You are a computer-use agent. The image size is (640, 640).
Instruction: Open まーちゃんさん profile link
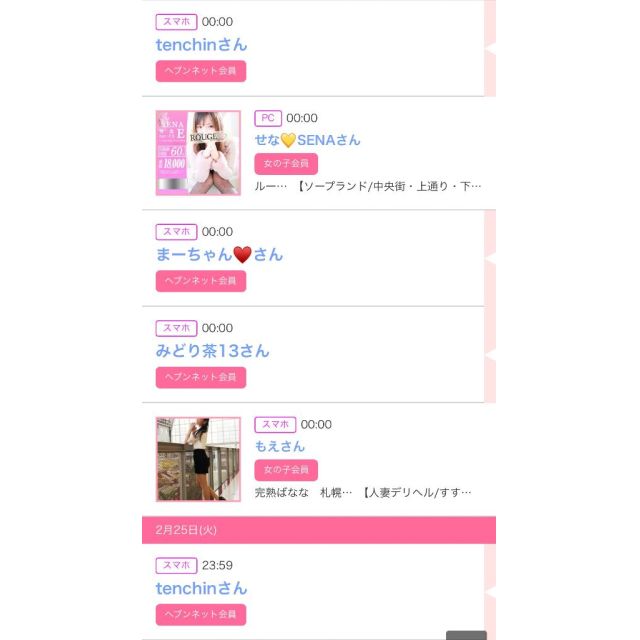pos(219,254)
